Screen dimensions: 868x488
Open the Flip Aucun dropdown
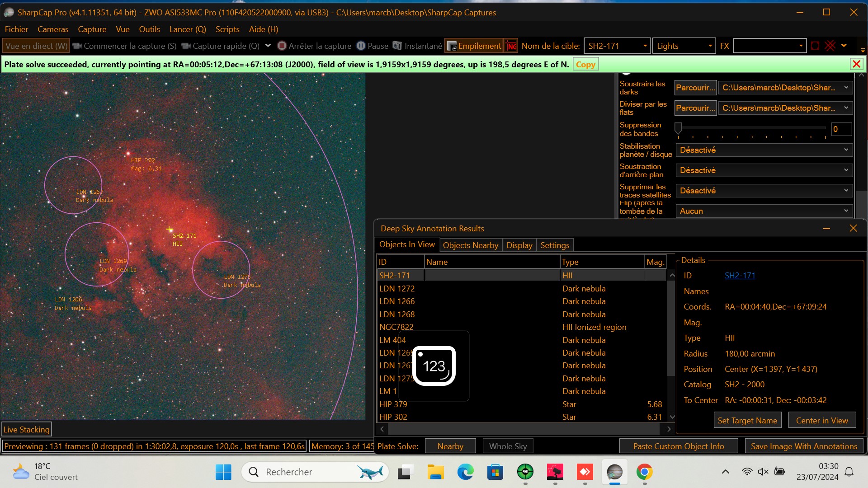[x=764, y=211]
